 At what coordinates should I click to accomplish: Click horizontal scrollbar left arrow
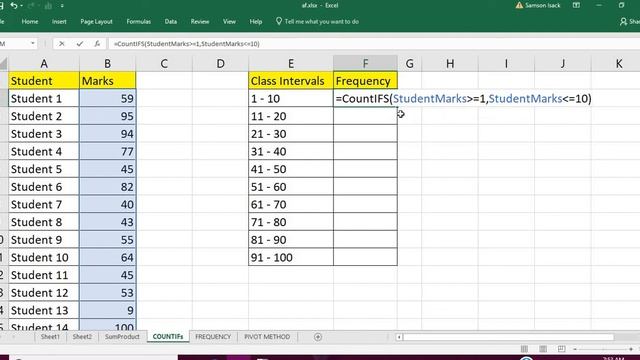[399, 337]
